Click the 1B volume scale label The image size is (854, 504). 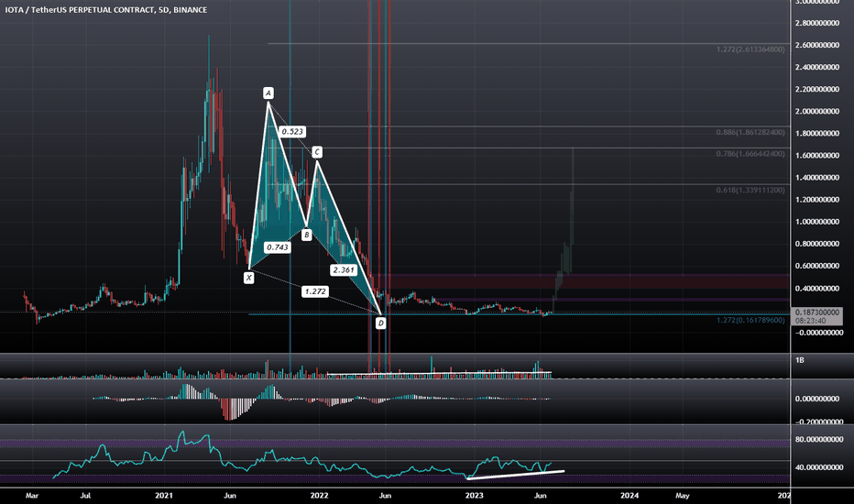pyautogui.click(x=800, y=360)
